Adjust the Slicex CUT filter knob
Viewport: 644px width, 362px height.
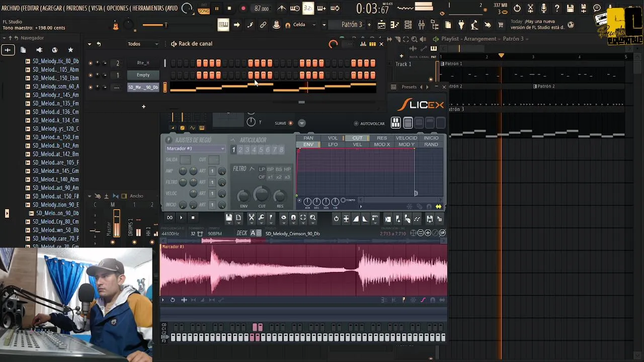pyautogui.click(x=262, y=194)
